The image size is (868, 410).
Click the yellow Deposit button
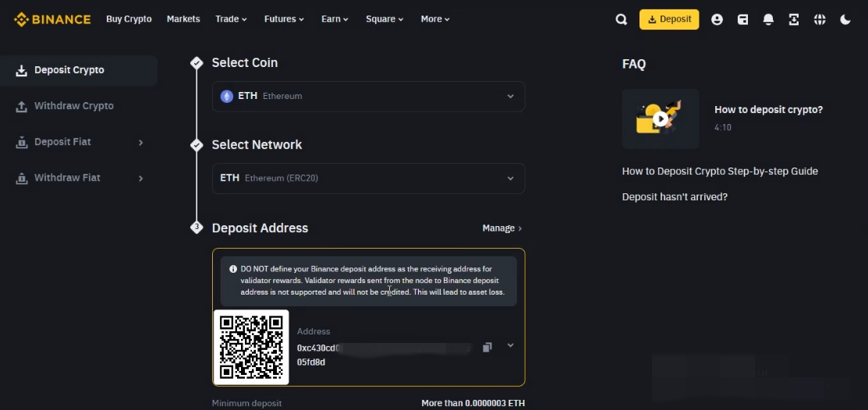tap(669, 19)
